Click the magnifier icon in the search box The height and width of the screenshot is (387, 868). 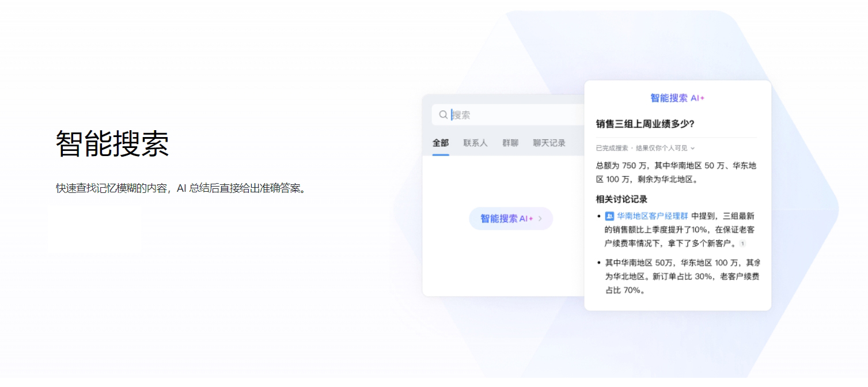coord(443,115)
